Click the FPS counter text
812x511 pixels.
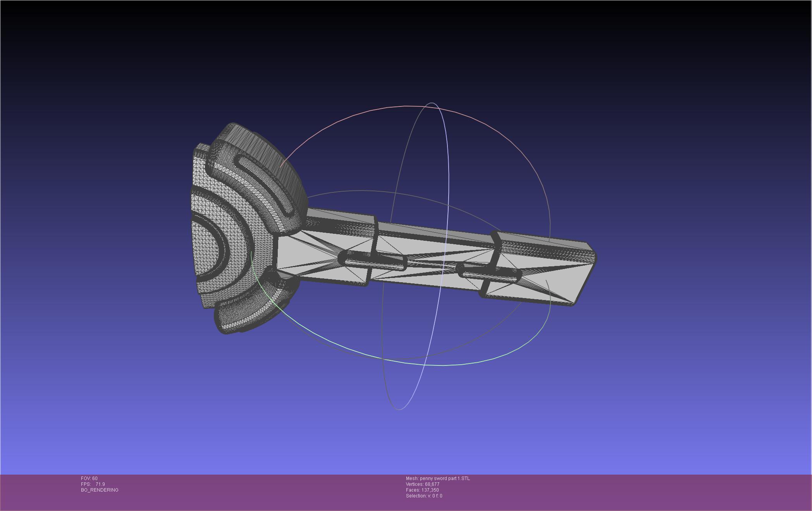pos(93,484)
